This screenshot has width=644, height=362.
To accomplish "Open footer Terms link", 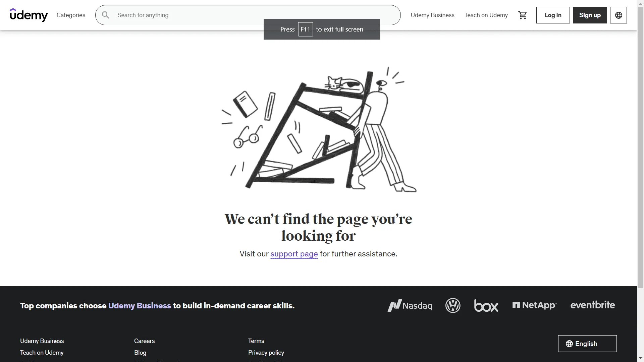I will coord(256,341).
